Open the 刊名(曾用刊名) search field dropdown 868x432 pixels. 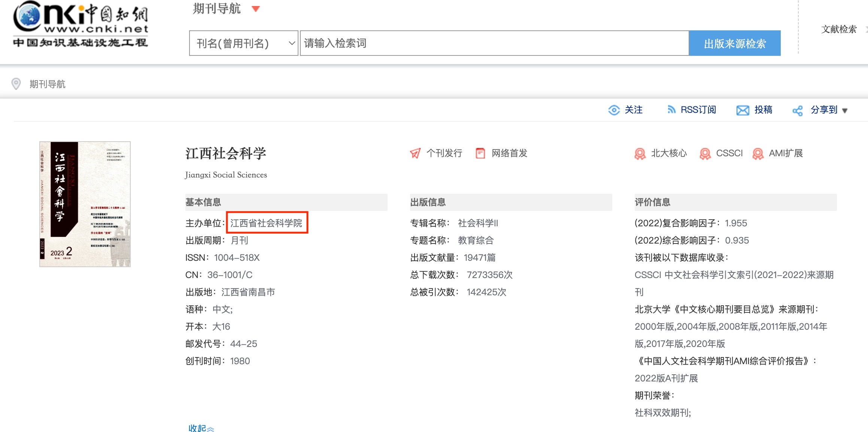[243, 43]
